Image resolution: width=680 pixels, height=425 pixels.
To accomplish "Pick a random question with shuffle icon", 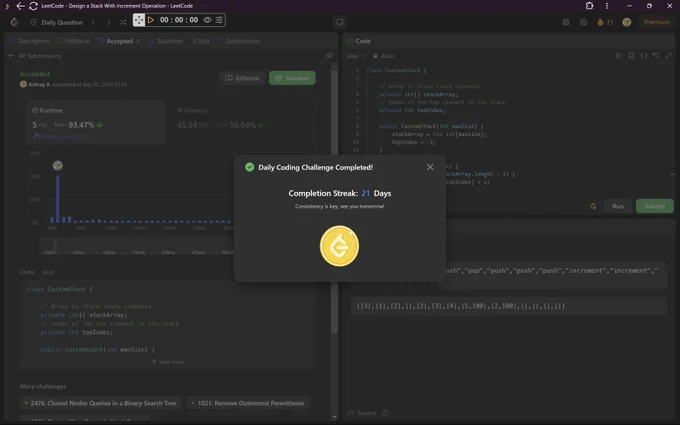I will tap(123, 22).
